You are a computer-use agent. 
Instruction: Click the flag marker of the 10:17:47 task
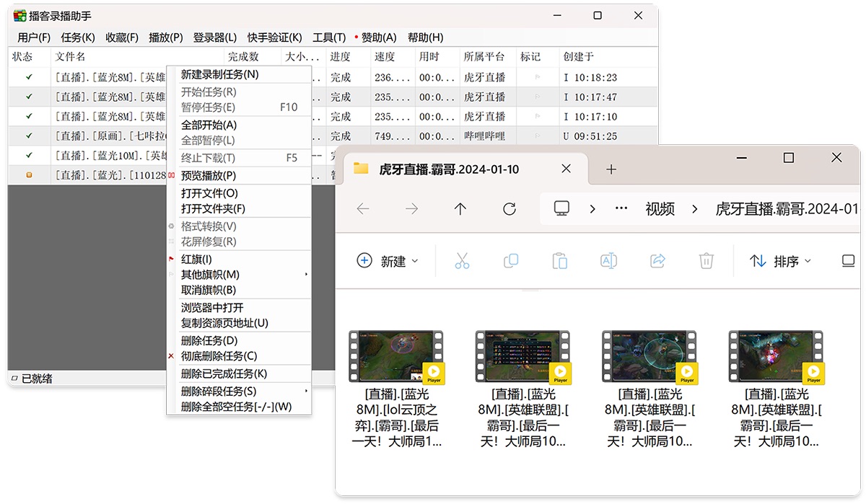(x=537, y=97)
